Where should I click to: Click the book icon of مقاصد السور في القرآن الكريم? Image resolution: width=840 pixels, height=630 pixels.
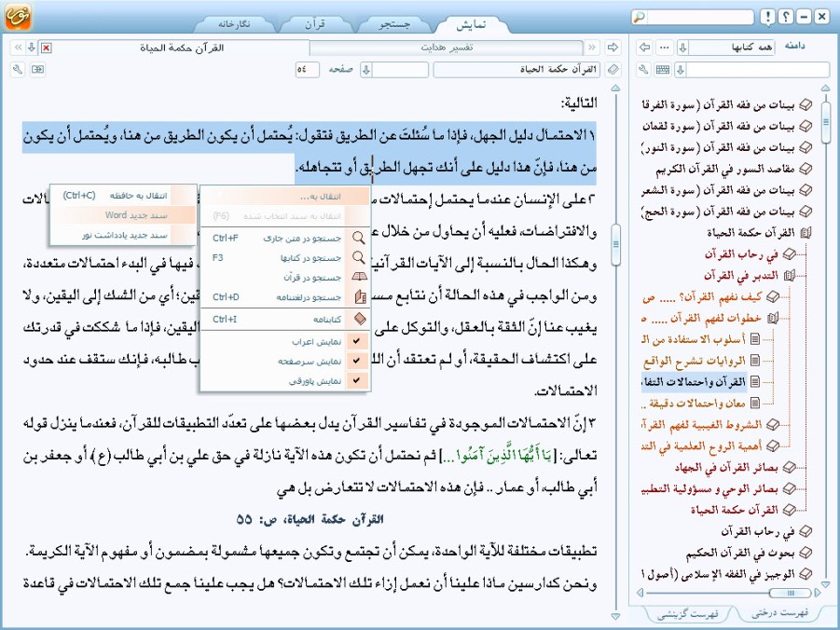[806, 170]
